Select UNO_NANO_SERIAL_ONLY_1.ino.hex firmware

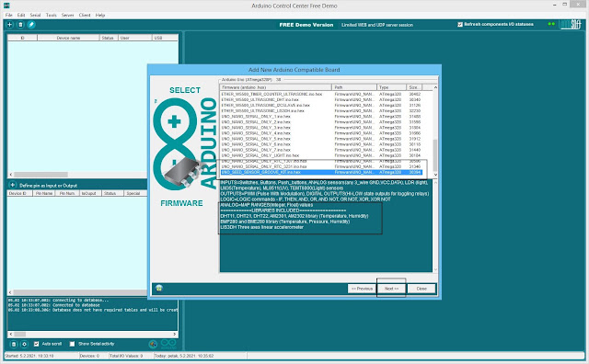[x=321, y=117]
